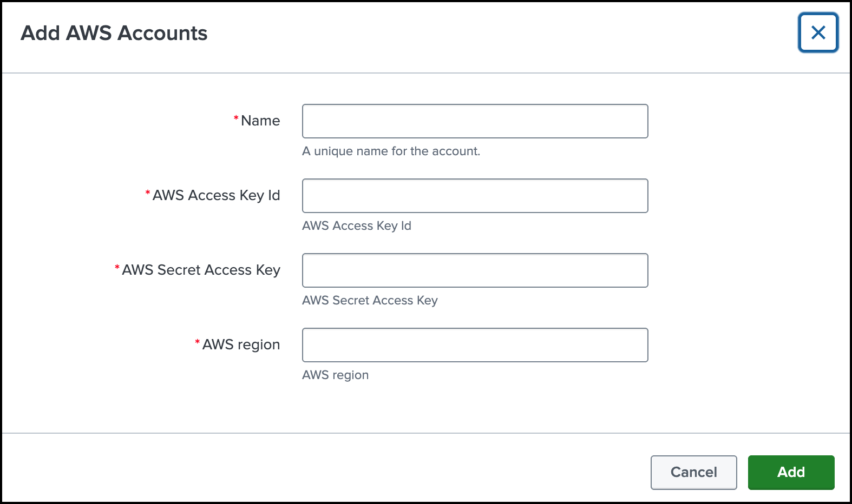Screen dimensions: 852x504
Task: Click the Add AWS Accounts dialog title
Action: click(x=114, y=33)
